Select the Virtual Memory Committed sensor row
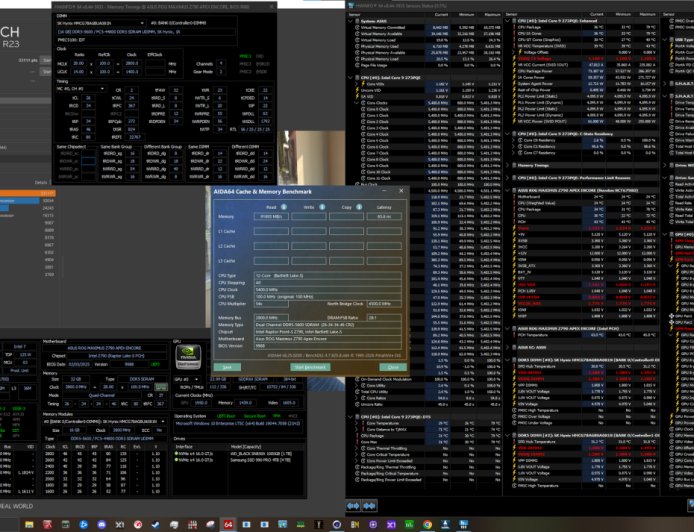This screenshot has height=532, width=694. point(430,27)
